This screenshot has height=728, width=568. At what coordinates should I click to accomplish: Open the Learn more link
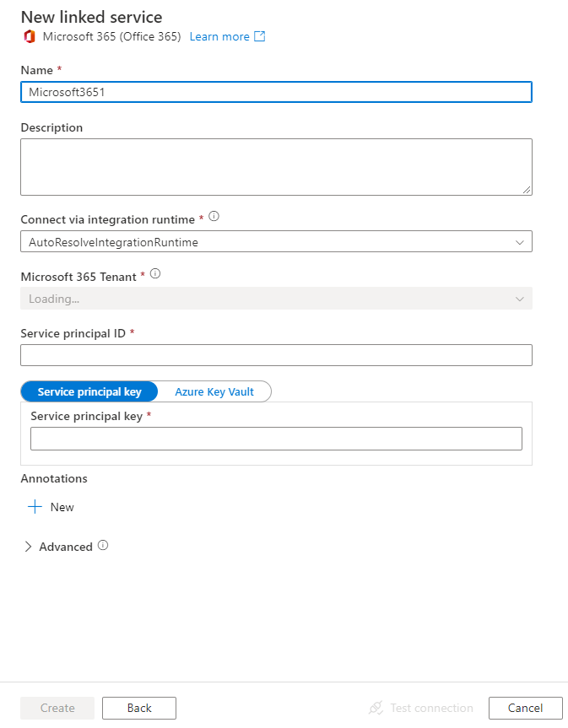(219, 36)
